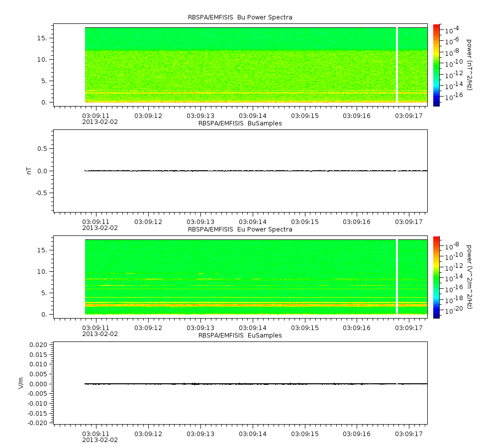
Task: Click the orange band in Eu spectrogram
Action: pos(256,305)
